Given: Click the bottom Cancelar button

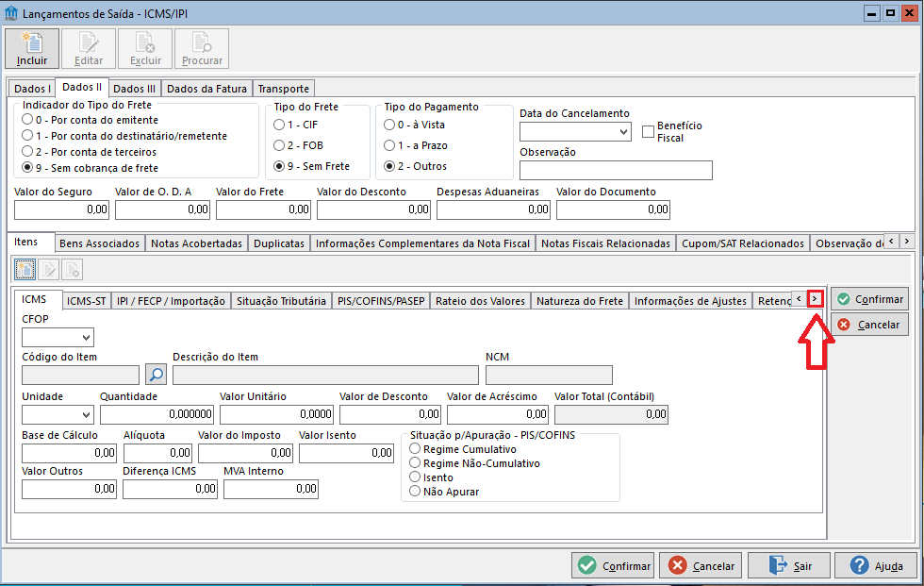Looking at the screenshot, I should click(x=701, y=566).
